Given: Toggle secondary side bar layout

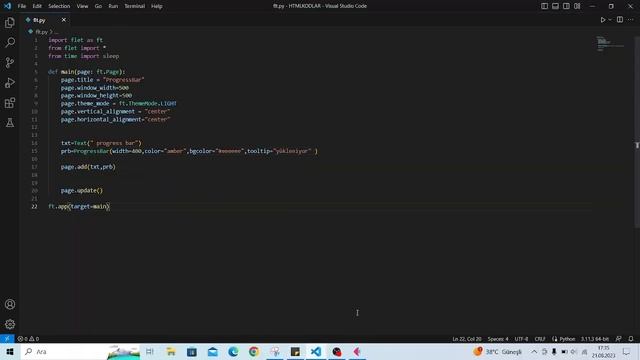Looking at the screenshot, I should click(x=566, y=6).
